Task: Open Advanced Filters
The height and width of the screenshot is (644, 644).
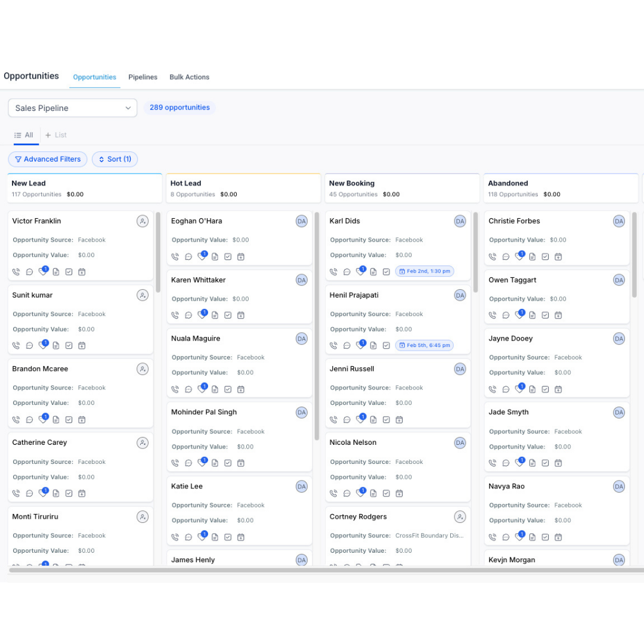Action: 48,159
